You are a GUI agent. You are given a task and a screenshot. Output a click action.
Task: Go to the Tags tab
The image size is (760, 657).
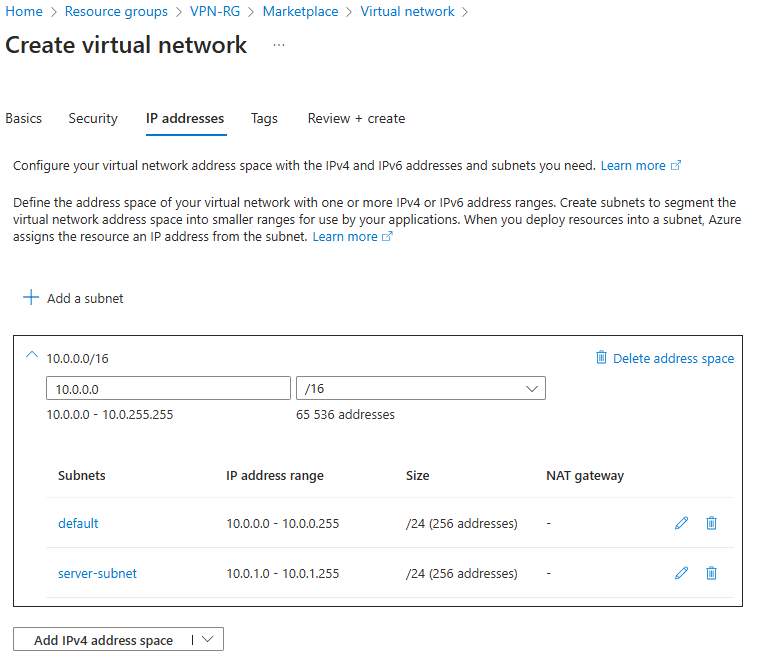(x=264, y=118)
